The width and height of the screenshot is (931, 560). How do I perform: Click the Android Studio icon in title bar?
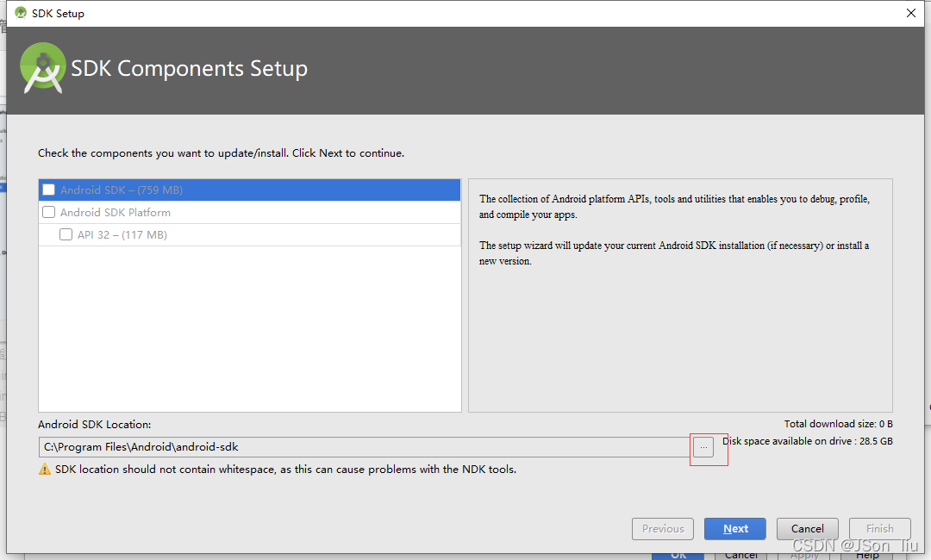pos(21,12)
